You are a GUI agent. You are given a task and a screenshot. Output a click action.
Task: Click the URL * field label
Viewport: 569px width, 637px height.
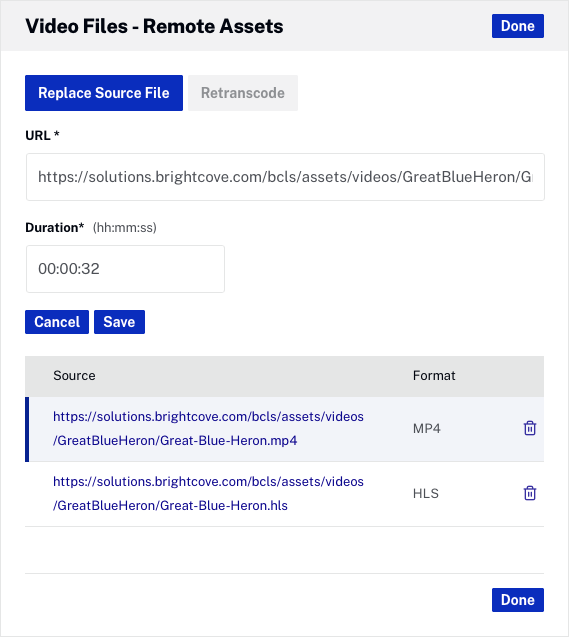tap(42, 135)
